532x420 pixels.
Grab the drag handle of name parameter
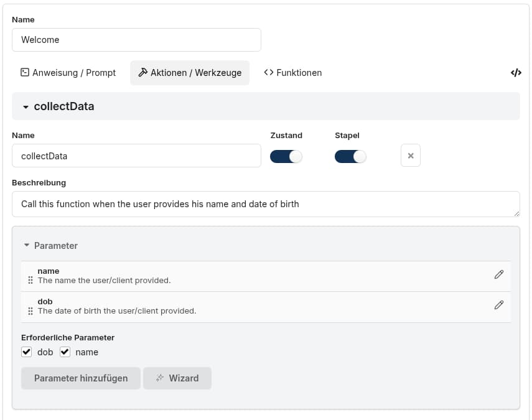30,280
